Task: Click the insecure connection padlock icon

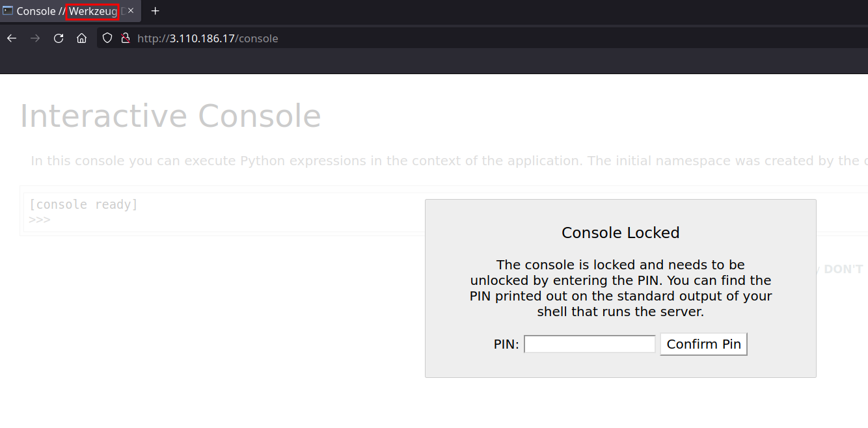Action: pos(126,38)
